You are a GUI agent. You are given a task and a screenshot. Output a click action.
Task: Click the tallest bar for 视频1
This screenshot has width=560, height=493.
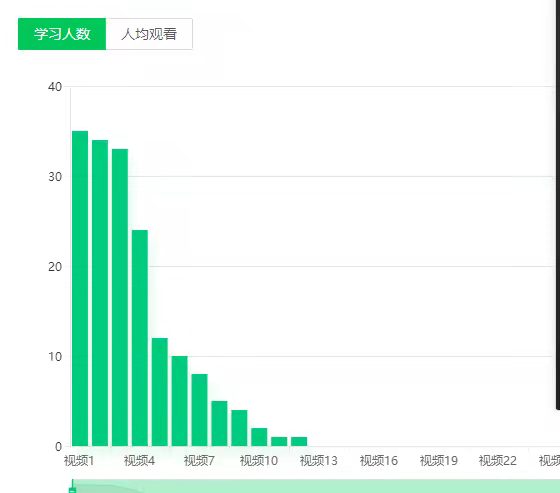click(x=80, y=289)
